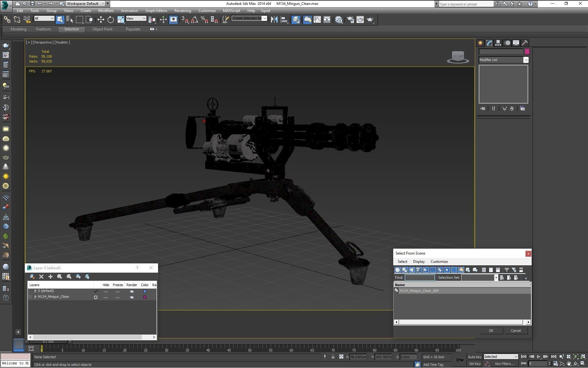Click the Find input field
This screenshot has width=588, height=368.
(x=420, y=278)
